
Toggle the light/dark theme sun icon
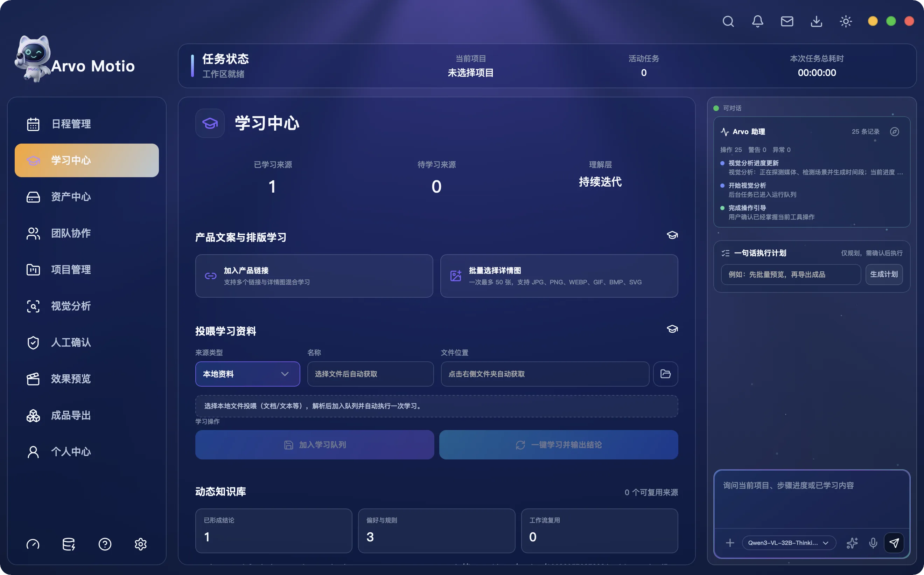coord(845,21)
